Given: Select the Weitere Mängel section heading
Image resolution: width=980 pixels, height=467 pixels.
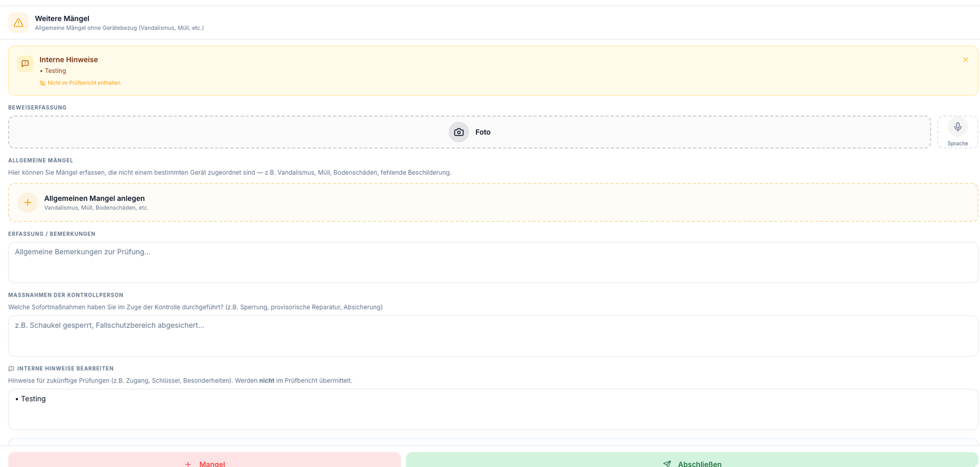Looking at the screenshot, I should pos(62,18).
